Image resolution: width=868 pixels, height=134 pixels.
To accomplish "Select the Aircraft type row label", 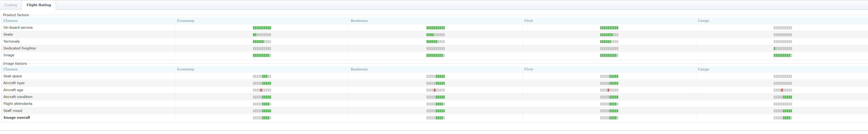I will (14, 83).
